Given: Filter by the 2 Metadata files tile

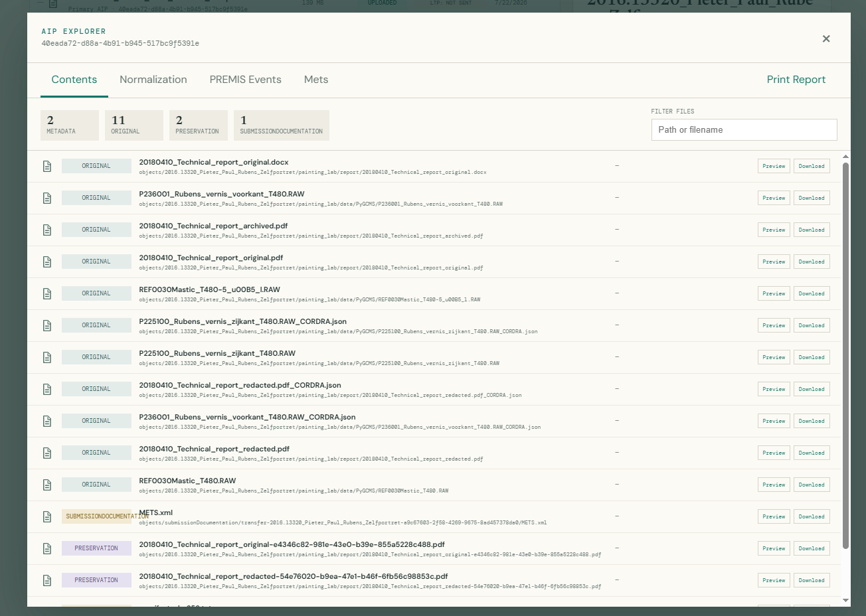Looking at the screenshot, I should pos(70,125).
